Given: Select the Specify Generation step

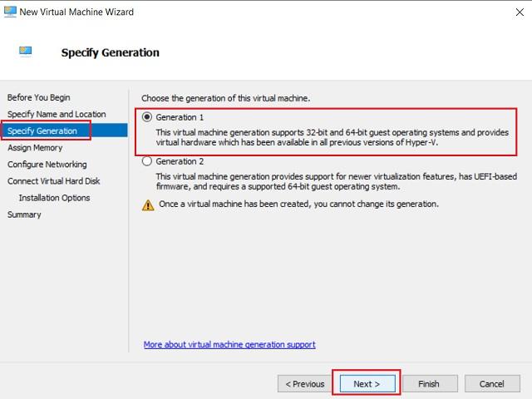Looking at the screenshot, I should point(64,131).
